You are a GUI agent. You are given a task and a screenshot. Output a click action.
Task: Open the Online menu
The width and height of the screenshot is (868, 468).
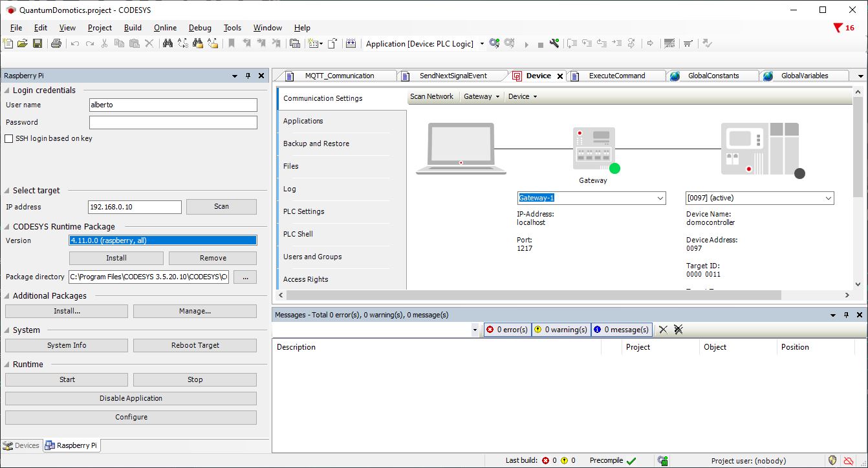165,28
